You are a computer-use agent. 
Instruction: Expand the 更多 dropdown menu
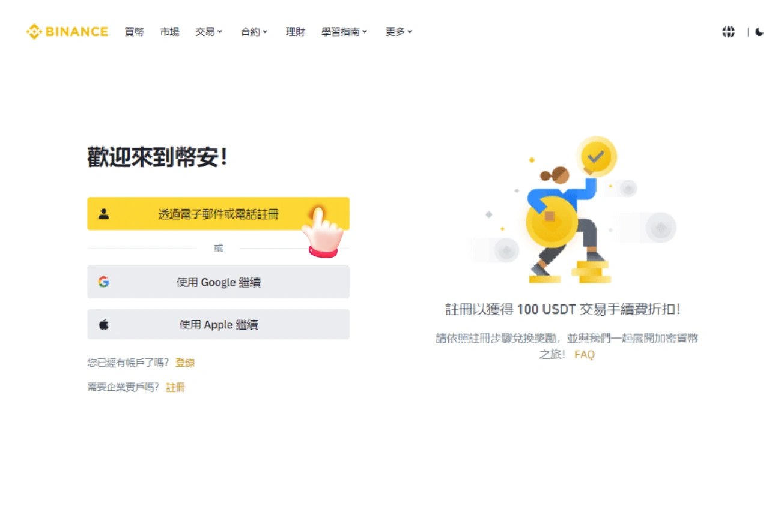tap(399, 32)
